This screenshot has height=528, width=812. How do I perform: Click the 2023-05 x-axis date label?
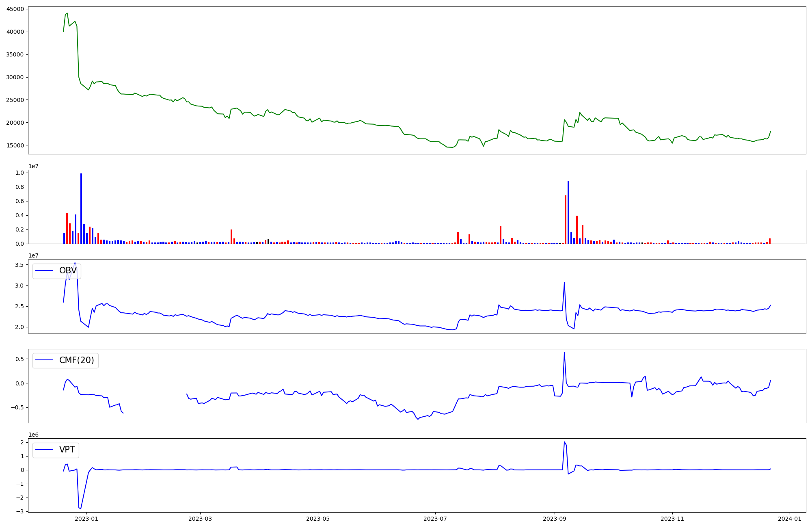coord(317,518)
